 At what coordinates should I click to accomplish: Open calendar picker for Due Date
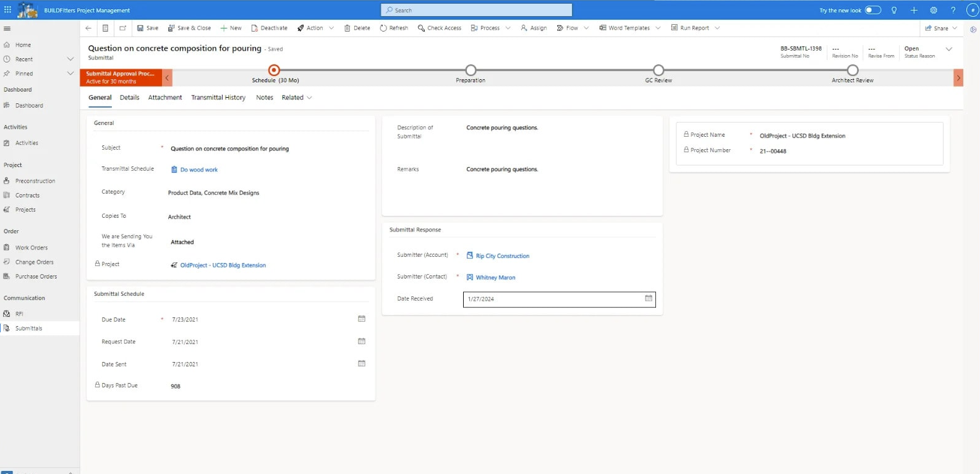[362, 319]
